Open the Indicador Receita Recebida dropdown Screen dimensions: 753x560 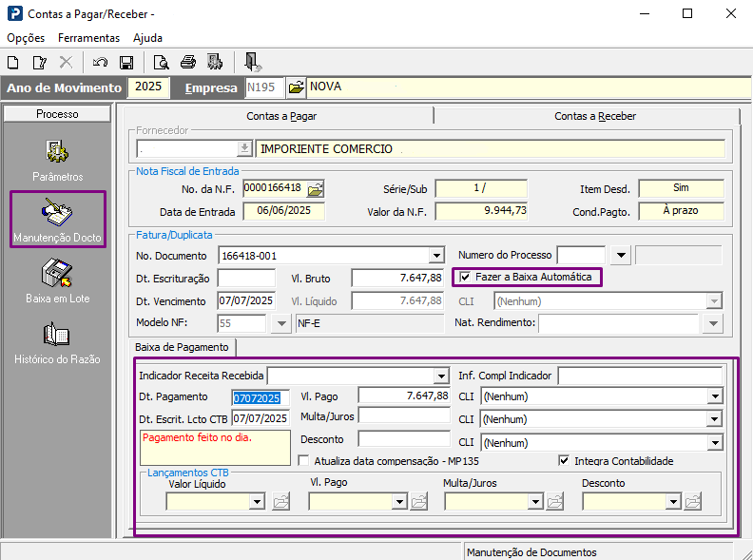pos(440,376)
